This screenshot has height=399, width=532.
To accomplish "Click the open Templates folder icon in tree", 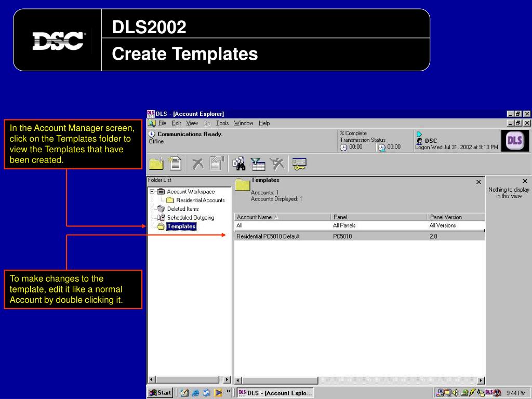I will click(x=161, y=227).
